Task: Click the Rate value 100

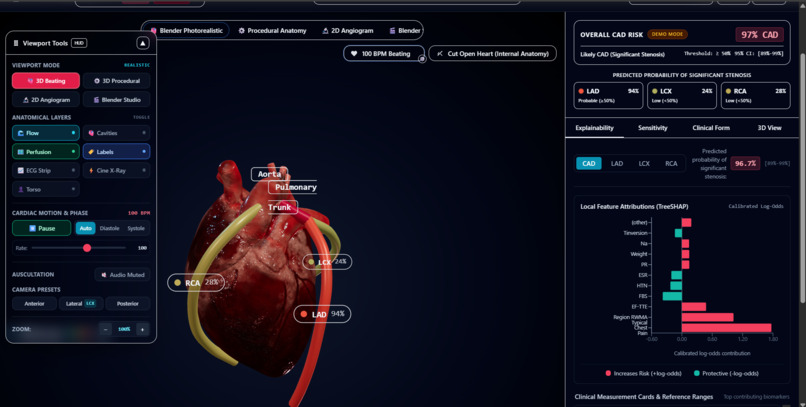Action: (x=142, y=248)
